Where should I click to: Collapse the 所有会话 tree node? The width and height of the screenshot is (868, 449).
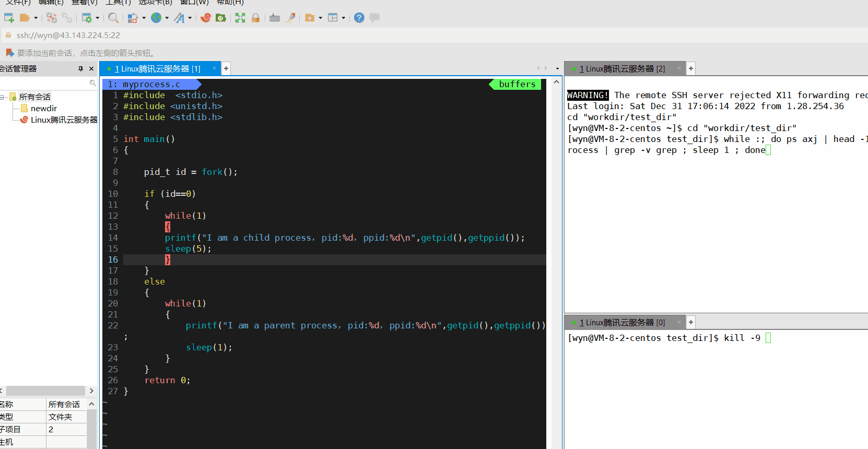pos(3,97)
